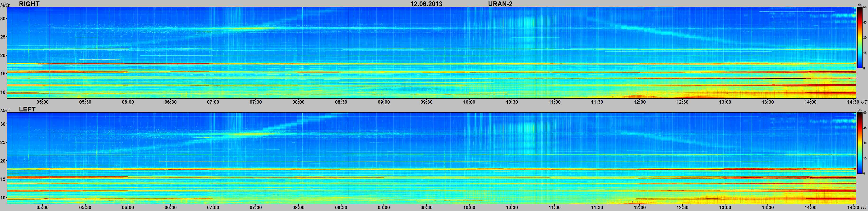
Task: Click the top panel dB color scale bar
Action: (860, 38)
